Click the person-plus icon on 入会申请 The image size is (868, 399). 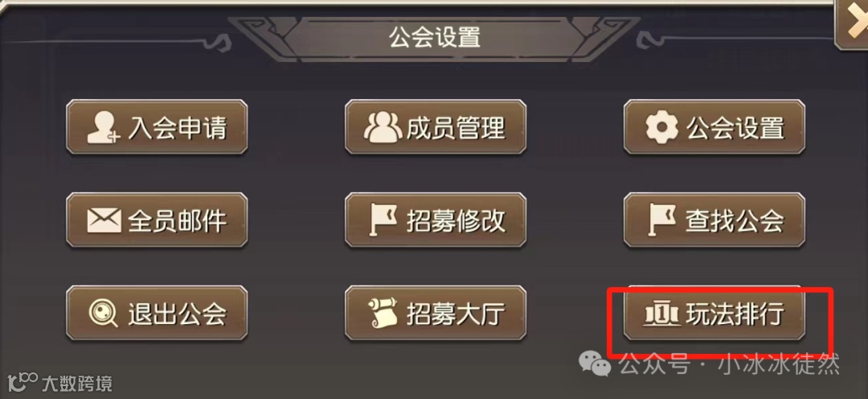(x=104, y=127)
